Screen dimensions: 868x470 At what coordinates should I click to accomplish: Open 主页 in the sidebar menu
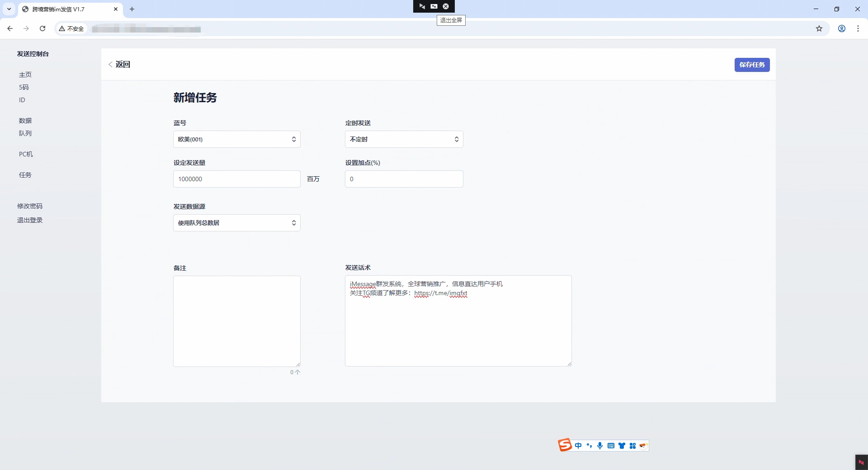(25, 75)
